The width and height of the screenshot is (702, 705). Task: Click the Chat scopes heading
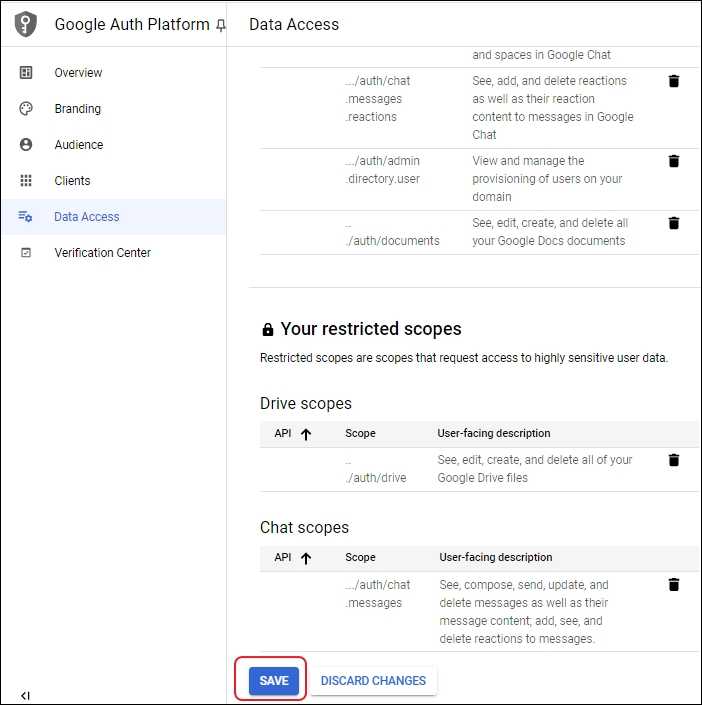[x=304, y=527]
